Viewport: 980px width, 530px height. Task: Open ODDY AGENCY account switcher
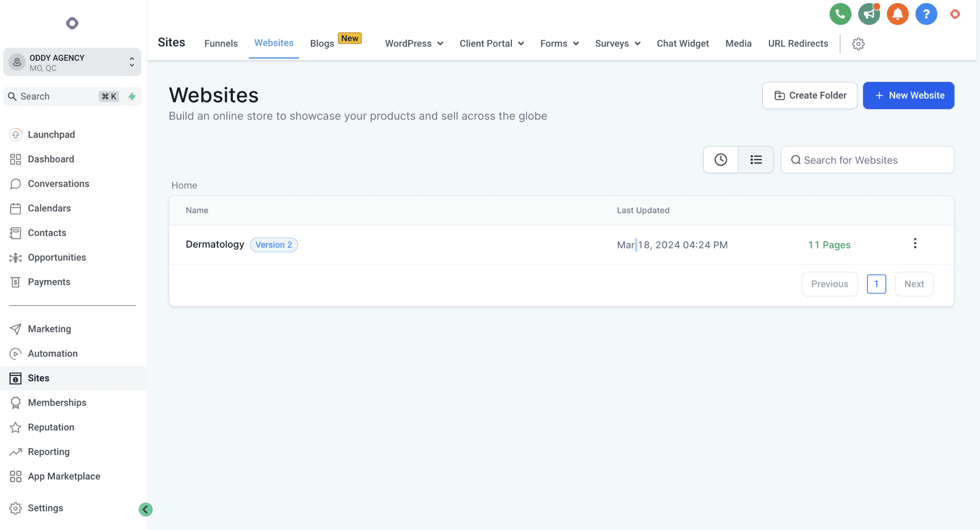tap(72, 62)
